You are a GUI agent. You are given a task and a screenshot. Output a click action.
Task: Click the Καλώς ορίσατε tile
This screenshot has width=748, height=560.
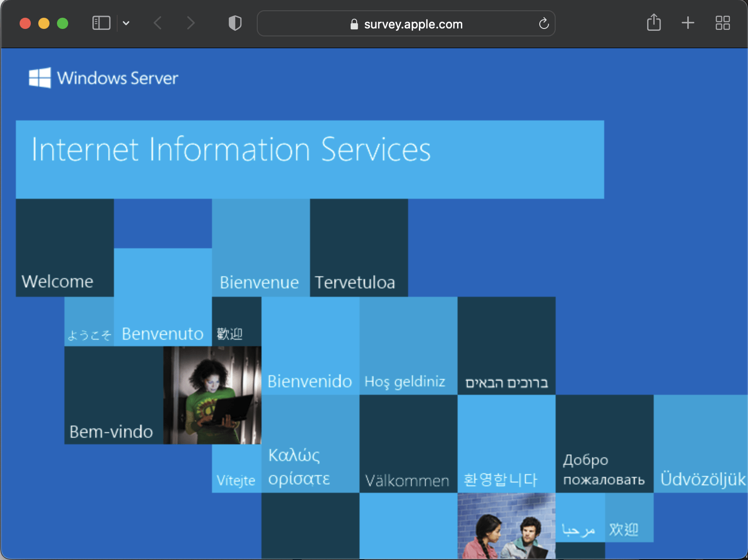pos(310,444)
